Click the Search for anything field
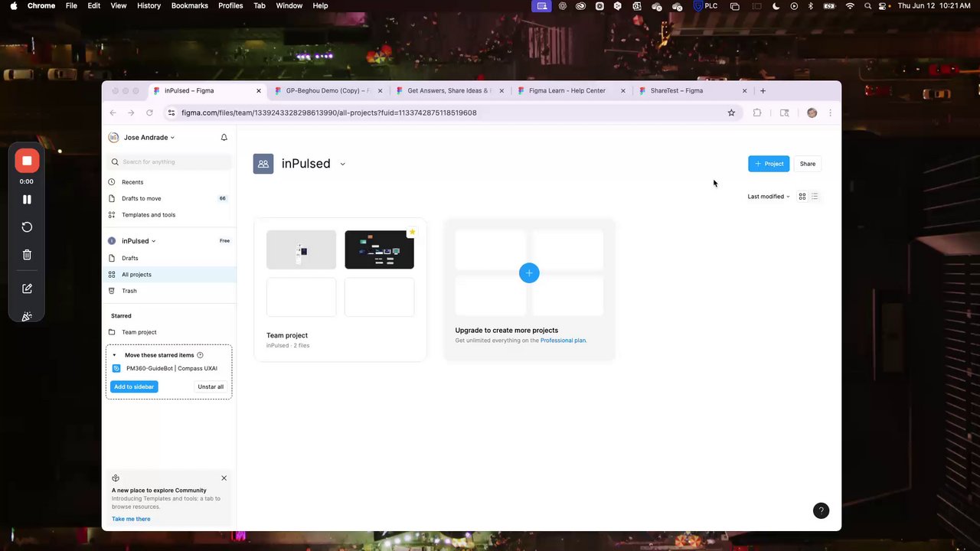Image resolution: width=980 pixels, height=551 pixels. click(x=169, y=161)
